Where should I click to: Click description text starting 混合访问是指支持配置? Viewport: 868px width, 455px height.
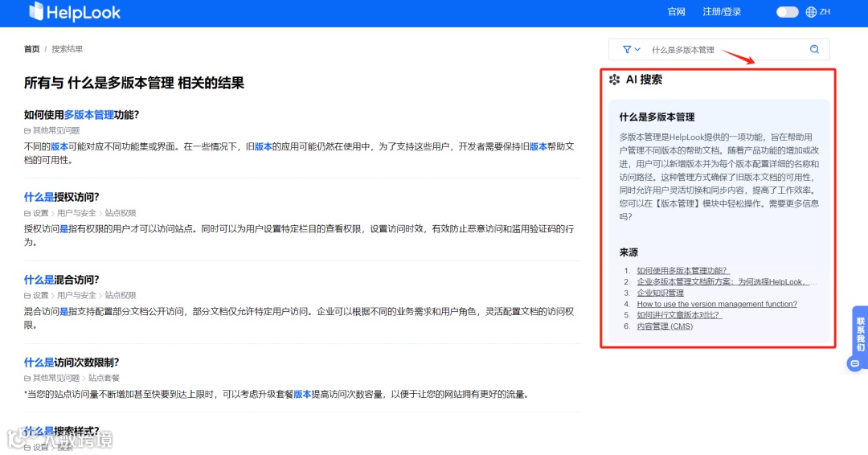pyautogui.click(x=299, y=318)
